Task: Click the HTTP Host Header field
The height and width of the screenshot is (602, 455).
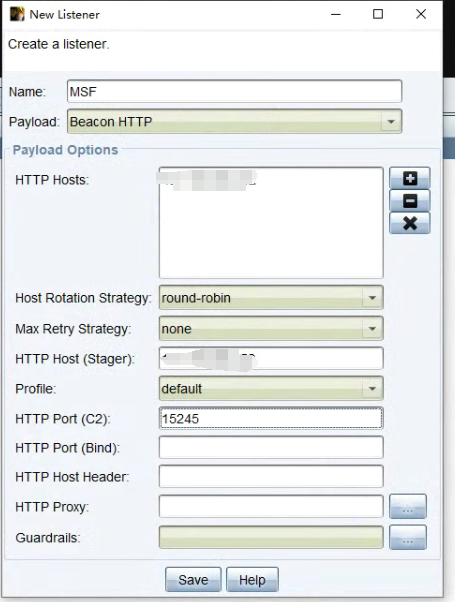Action: [x=271, y=476]
